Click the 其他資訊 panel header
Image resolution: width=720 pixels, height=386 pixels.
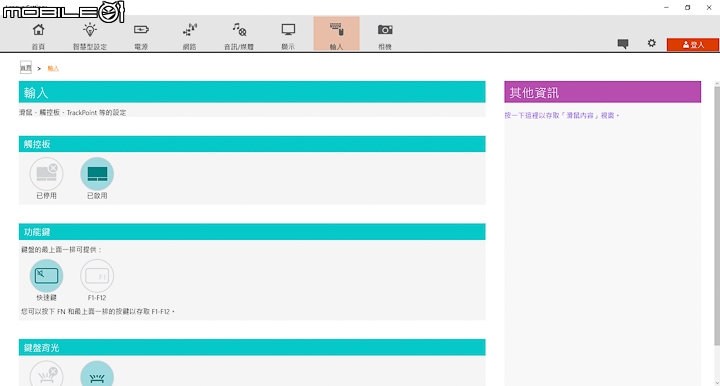pyautogui.click(x=602, y=92)
